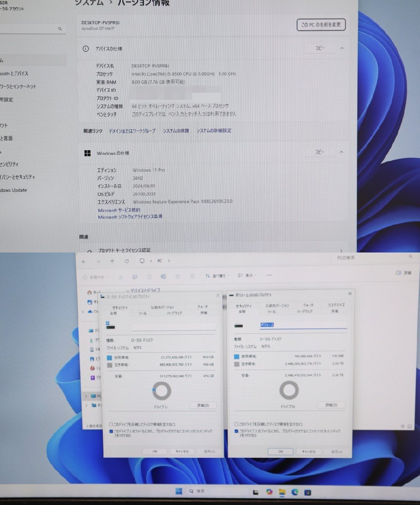Click コピー button for デバイスの仕様
Viewport: 420px width, 505px height.
[320, 48]
